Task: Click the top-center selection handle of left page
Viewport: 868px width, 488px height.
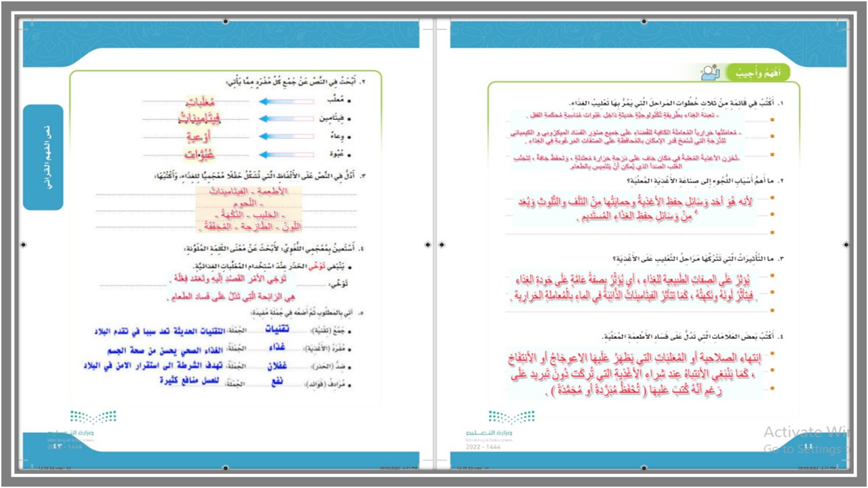Action: [x=226, y=21]
